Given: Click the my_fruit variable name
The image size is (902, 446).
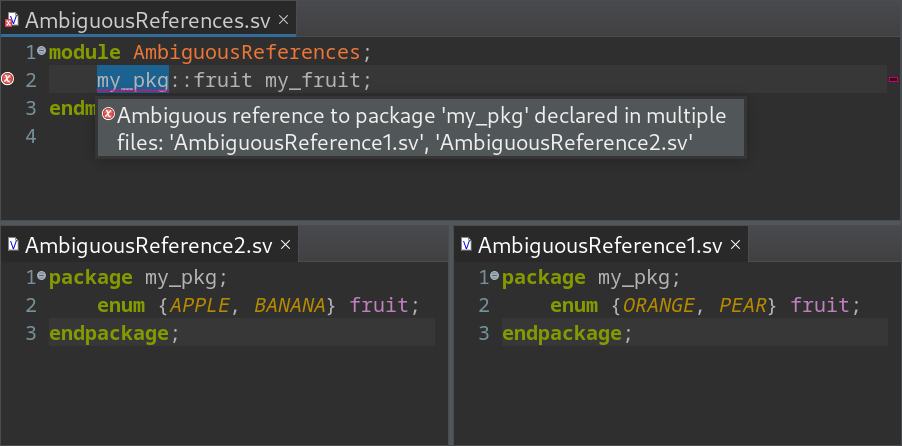Looking at the screenshot, I should point(312,79).
